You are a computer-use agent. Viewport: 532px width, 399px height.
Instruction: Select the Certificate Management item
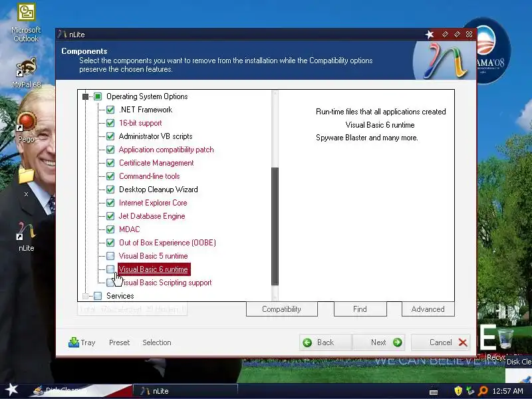coord(156,163)
